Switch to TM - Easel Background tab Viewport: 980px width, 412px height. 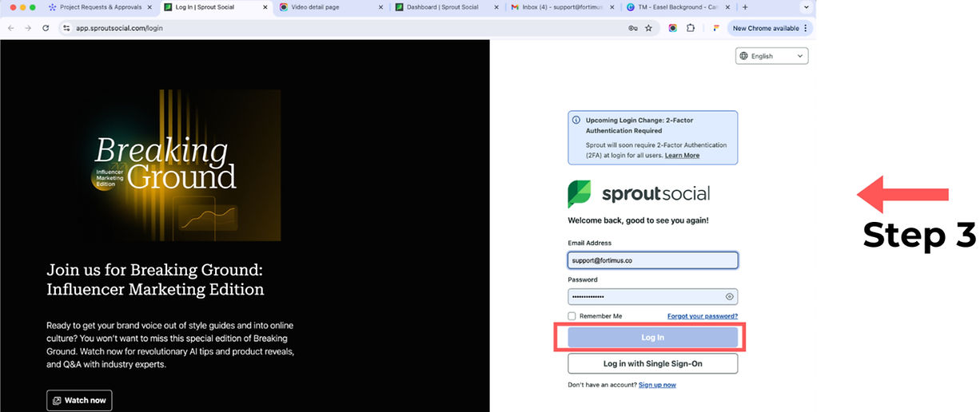679,7
